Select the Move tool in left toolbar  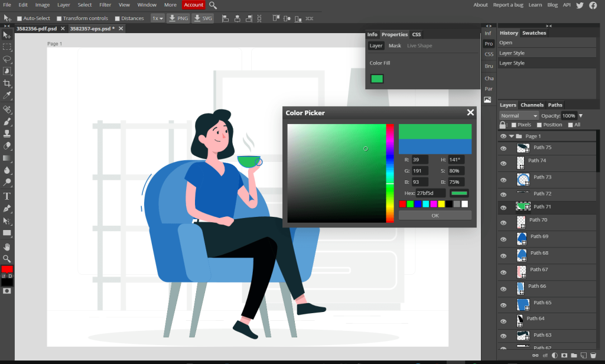pyautogui.click(x=7, y=35)
